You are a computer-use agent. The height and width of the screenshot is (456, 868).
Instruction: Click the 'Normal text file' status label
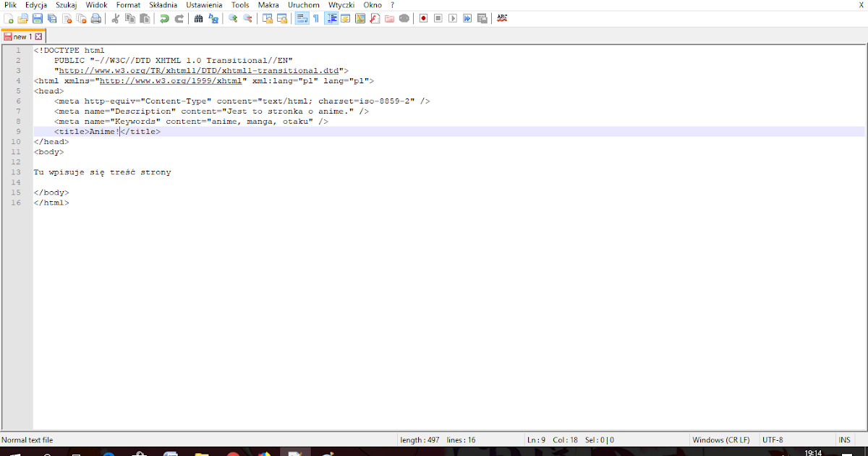27,440
